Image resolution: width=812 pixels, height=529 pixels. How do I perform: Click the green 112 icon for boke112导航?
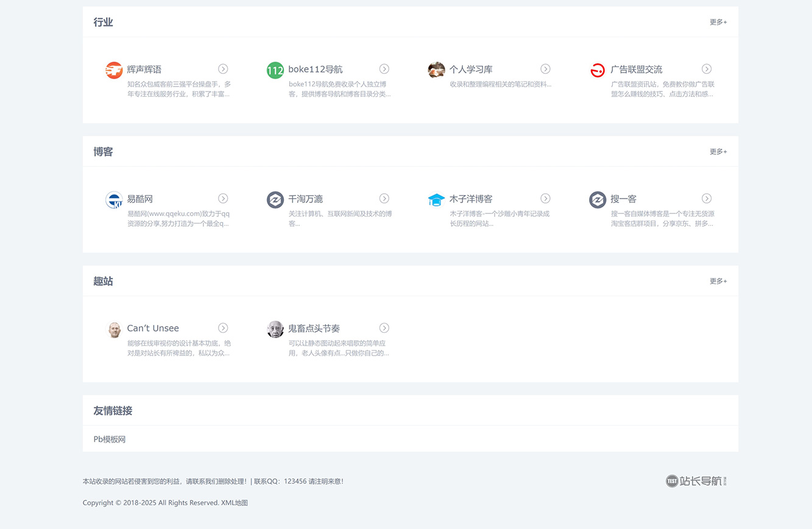tap(275, 70)
